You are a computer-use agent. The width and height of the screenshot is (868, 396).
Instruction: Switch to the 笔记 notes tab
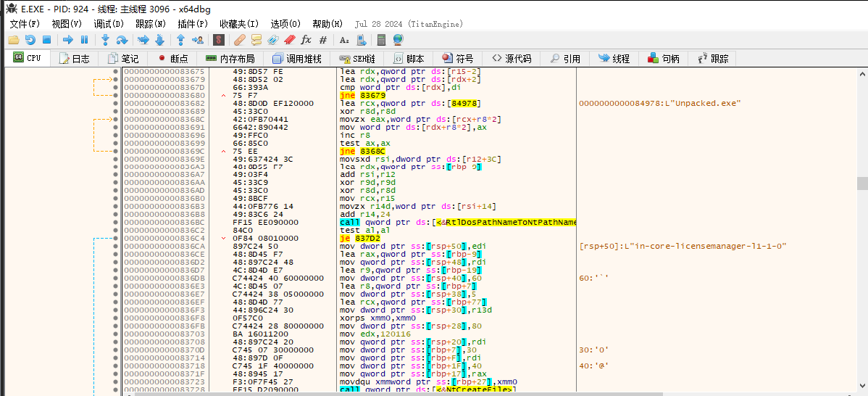click(x=123, y=59)
